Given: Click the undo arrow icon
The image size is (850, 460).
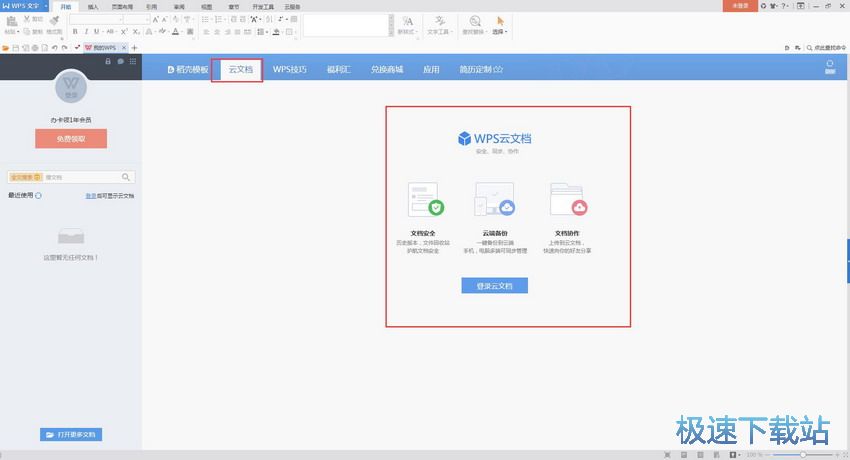Looking at the screenshot, I should (x=55, y=48).
